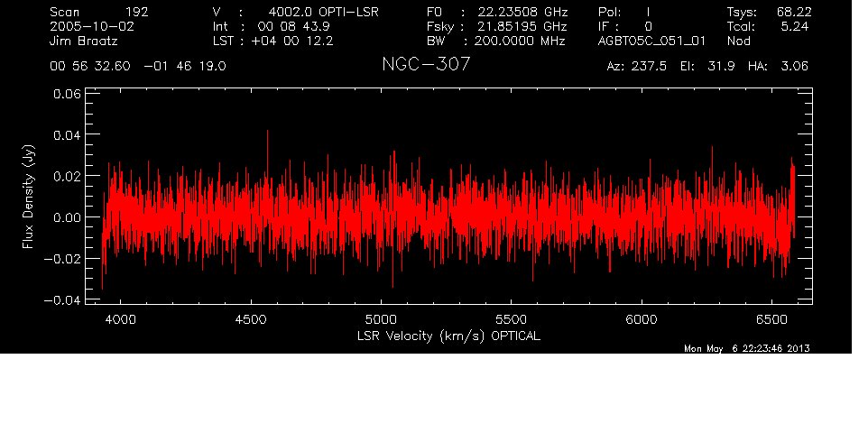Select the scan number 192
The image size is (868, 442).
137,12
